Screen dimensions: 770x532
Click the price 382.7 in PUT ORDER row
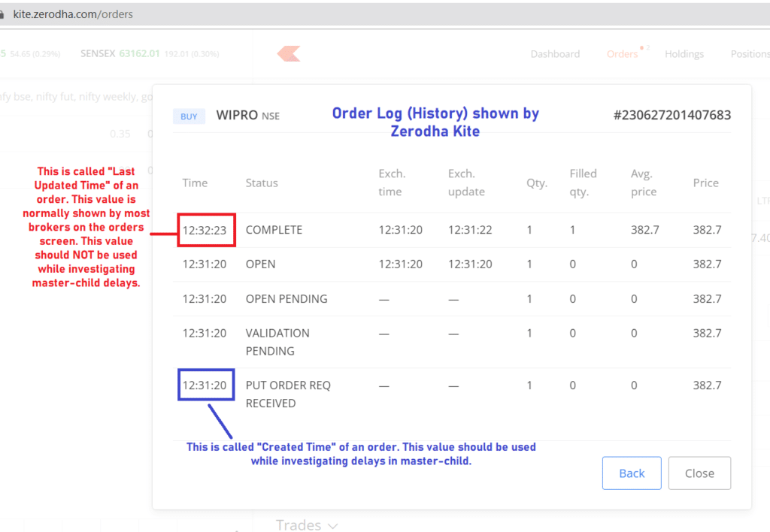pyautogui.click(x=707, y=385)
